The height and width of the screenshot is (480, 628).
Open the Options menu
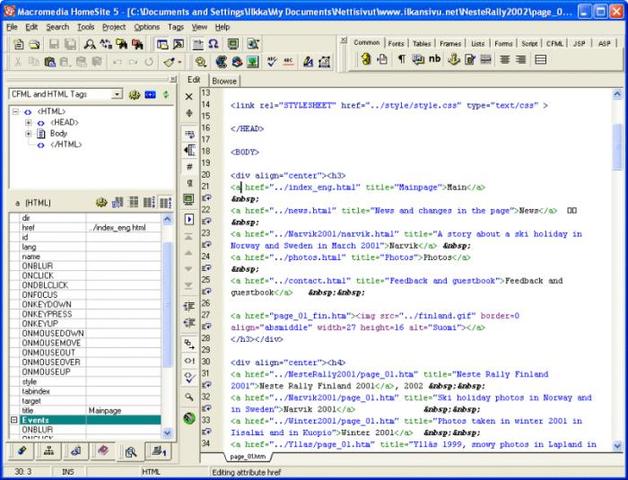pyautogui.click(x=147, y=27)
